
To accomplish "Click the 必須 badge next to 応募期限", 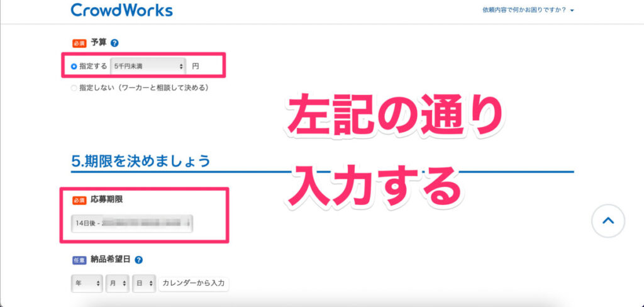I will (79, 201).
